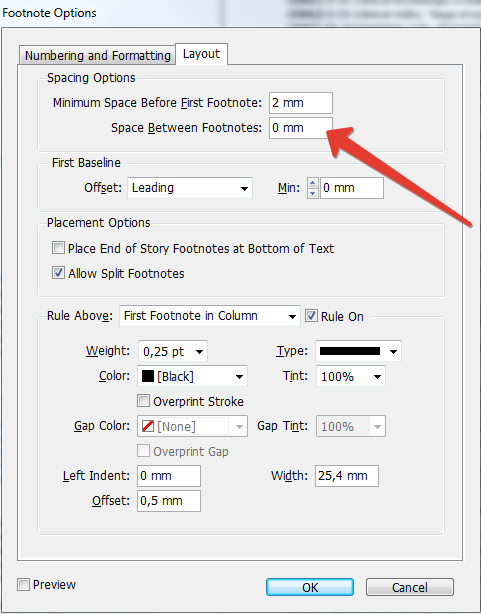This screenshot has height=614, width=481.
Task: Click the Left Indent input field
Action: pos(169,476)
